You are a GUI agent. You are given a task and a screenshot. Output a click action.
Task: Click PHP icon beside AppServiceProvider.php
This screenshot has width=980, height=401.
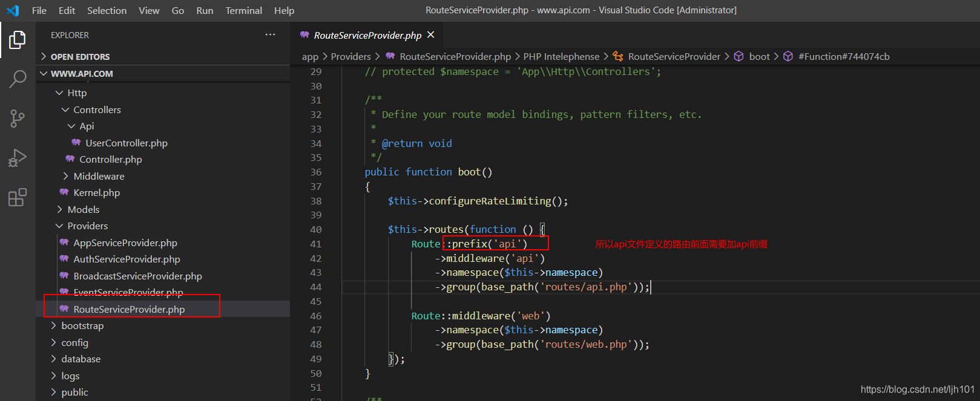pos(64,243)
